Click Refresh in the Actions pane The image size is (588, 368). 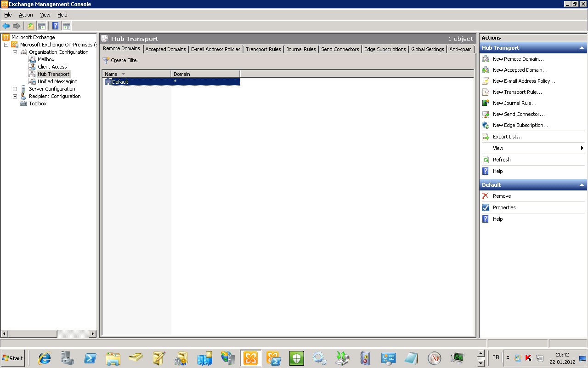point(502,160)
